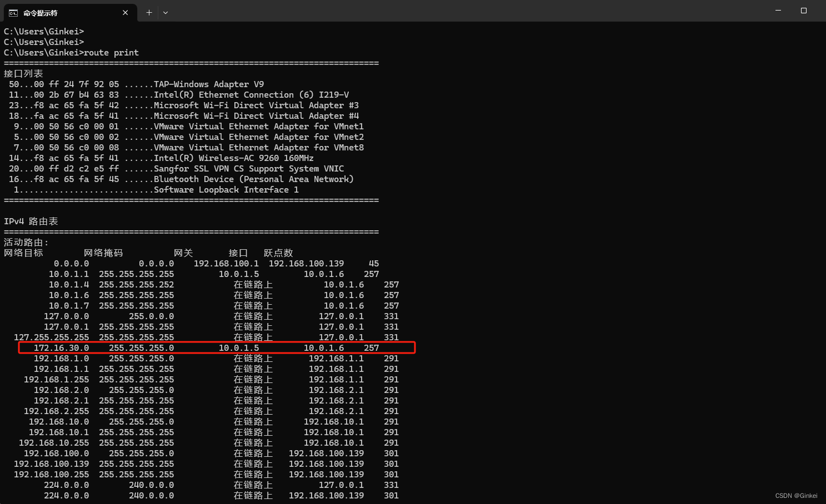This screenshot has width=826, height=504.
Task: Click network destination 192.168.2.255
Action: click(57, 411)
